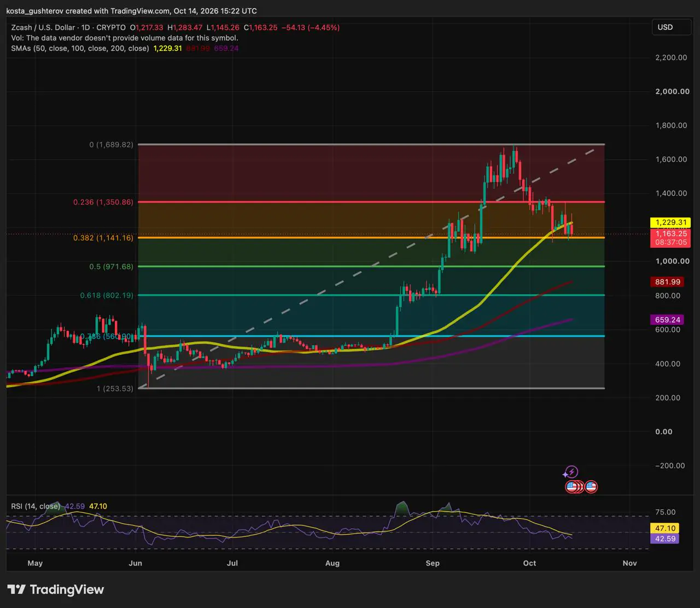Image resolution: width=700 pixels, height=608 pixels.
Task: Click the -200.00 price axis label
Action: coord(671,466)
